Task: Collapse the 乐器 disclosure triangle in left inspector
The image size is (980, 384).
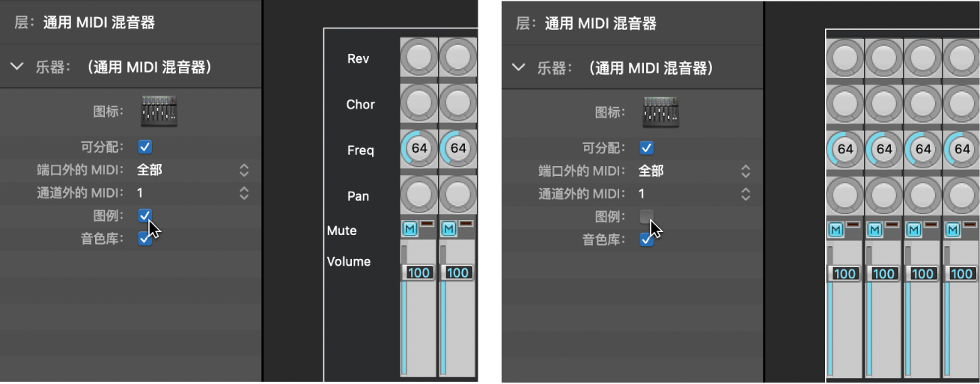Action: tap(17, 67)
